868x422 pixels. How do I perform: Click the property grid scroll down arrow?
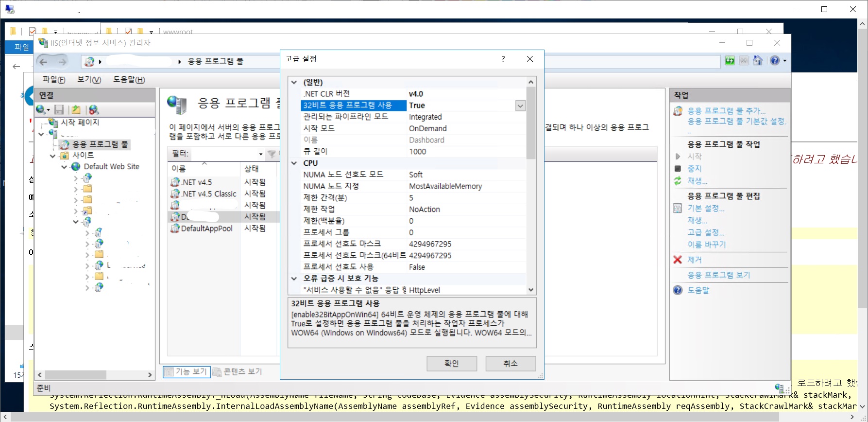[531, 290]
